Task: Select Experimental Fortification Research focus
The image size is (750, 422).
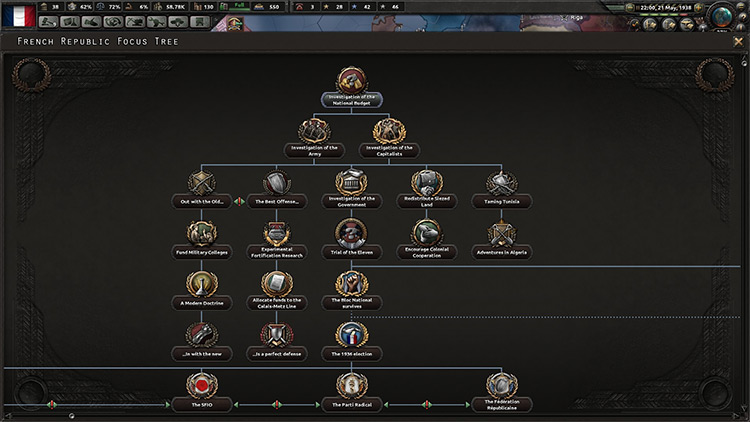Action: pyautogui.click(x=276, y=239)
